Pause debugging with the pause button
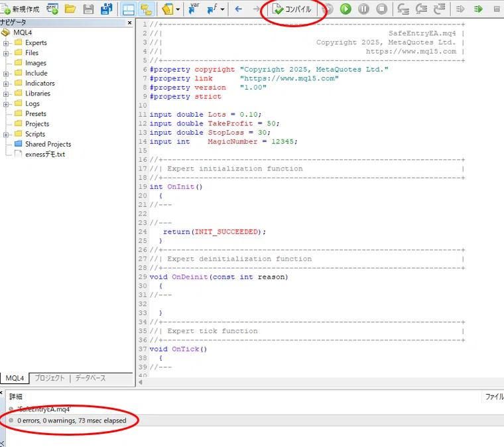504x447 pixels. [x=363, y=9]
